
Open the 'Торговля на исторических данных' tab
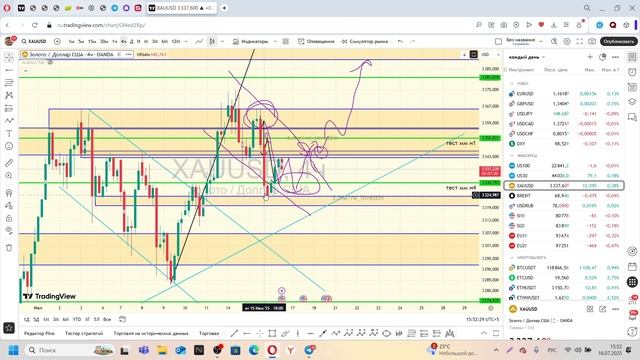point(151,333)
